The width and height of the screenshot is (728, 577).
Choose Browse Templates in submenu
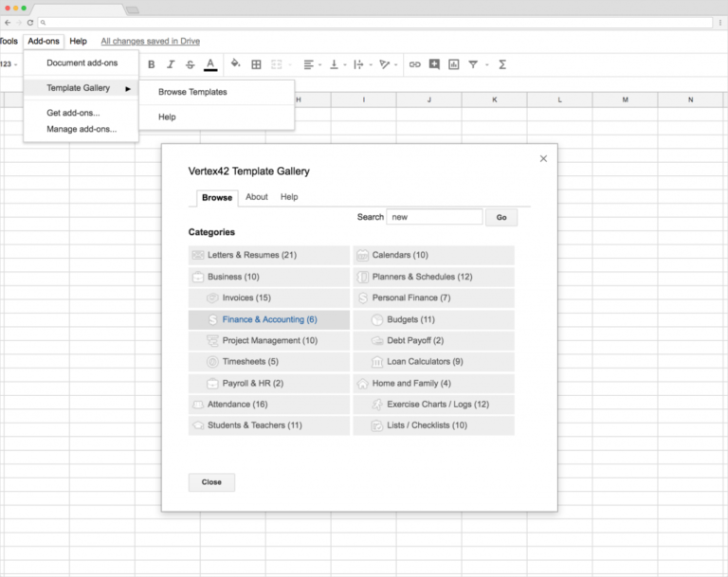tap(216, 92)
